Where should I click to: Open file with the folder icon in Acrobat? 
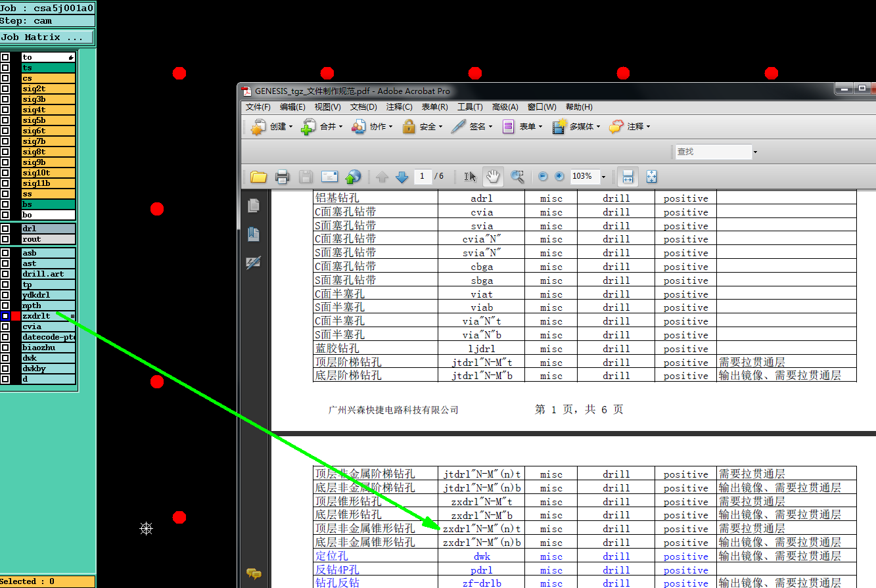coord(258,177)
